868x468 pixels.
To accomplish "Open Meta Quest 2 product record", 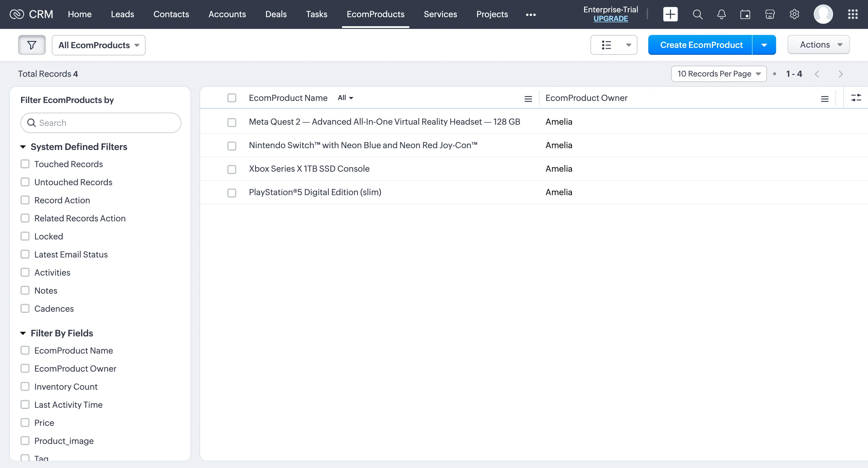I will [x=385, y=122].
